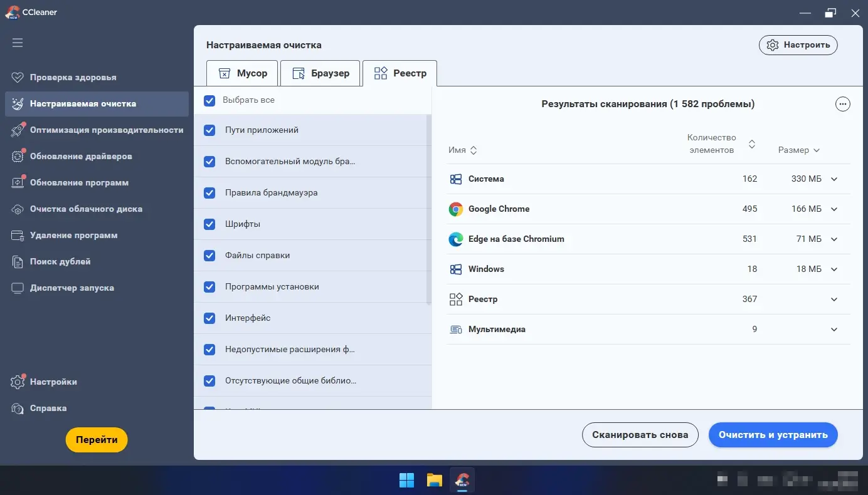868x495 pixels.
Task: Expand the Мультимедиа results row
Action: pyautogui.click(x=834, y=330)
